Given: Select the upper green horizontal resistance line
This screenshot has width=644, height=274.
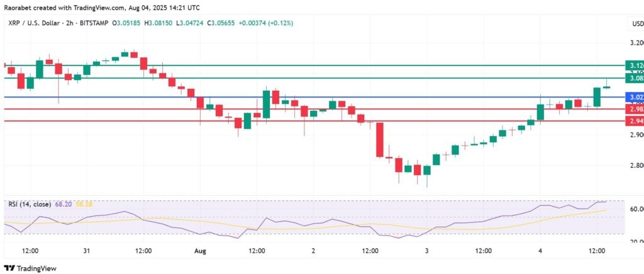Looking at the screenshot, I should pyautogui.click(x=314, y=66).
